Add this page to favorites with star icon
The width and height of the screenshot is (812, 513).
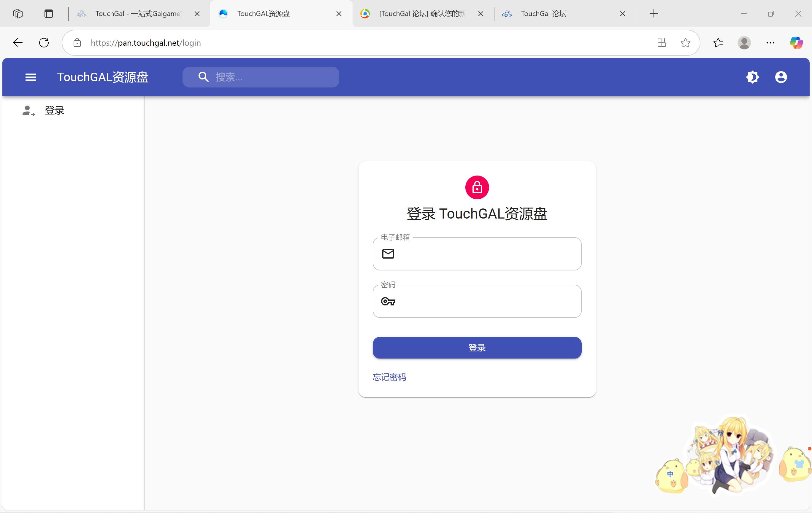click(x=685, y=43)
